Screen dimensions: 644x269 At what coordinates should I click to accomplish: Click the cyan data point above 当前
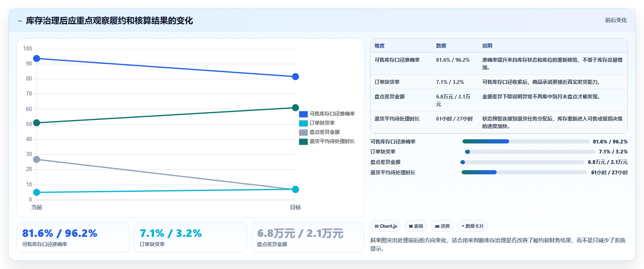click(37, 192)
